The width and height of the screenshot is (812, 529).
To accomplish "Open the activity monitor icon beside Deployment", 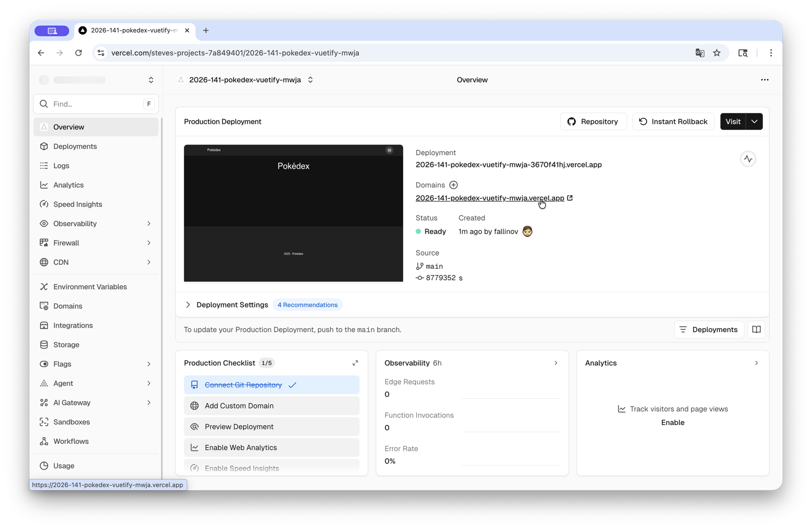I will [x=748, y=159].
